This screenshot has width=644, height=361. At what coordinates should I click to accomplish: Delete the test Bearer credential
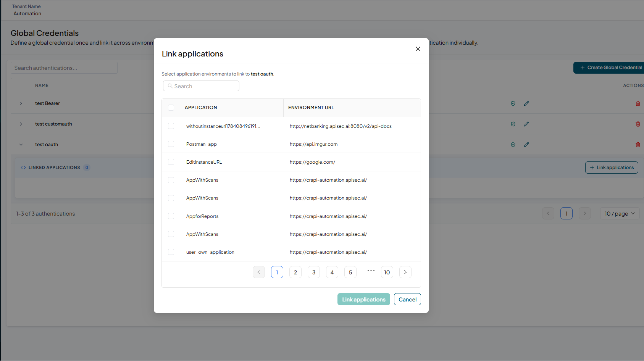pyautogui.click(x=638, y=103)
